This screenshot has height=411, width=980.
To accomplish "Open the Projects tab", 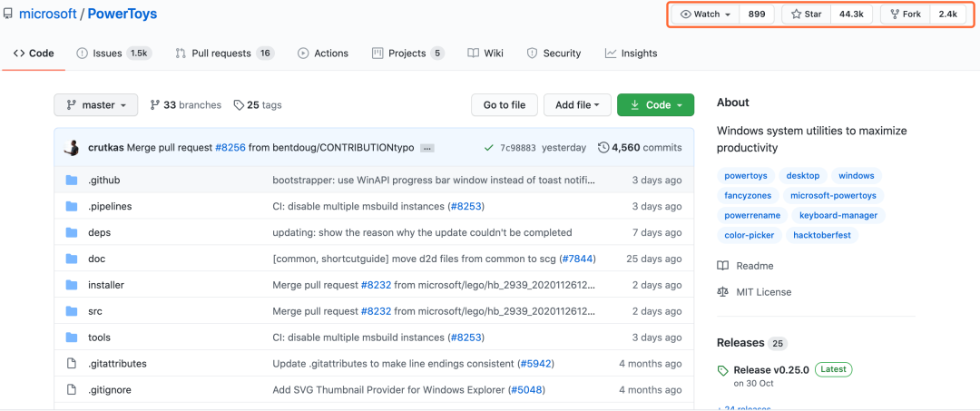I will pos(407,54).
